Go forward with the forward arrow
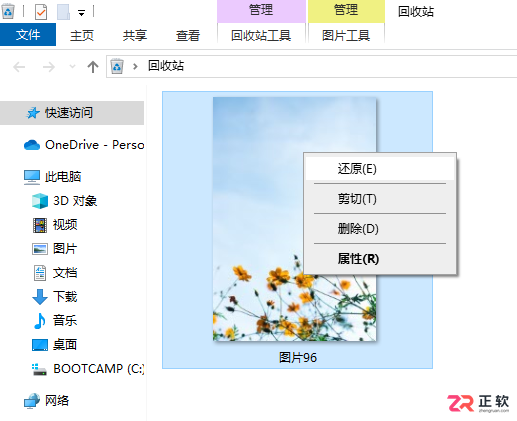The height and width of the screenshot is (421, 517). point(49,67)
